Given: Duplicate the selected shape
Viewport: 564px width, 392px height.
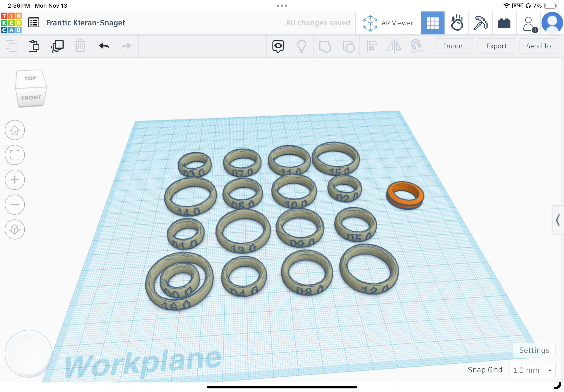Looking at the screenshot, I should (x=57, y=46).
